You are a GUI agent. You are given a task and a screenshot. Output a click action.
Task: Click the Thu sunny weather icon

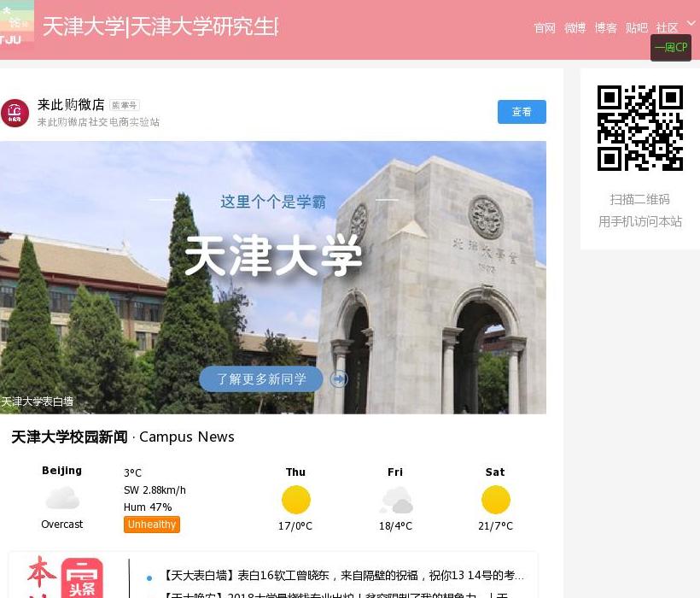pyautogui.click(x=296, y=500)
